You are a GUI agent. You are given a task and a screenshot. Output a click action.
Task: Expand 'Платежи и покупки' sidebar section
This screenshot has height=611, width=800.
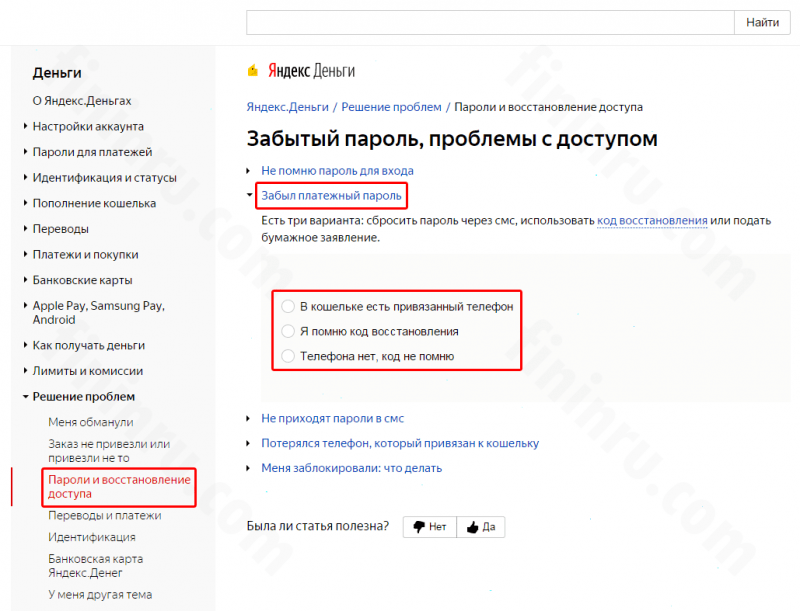25,253
